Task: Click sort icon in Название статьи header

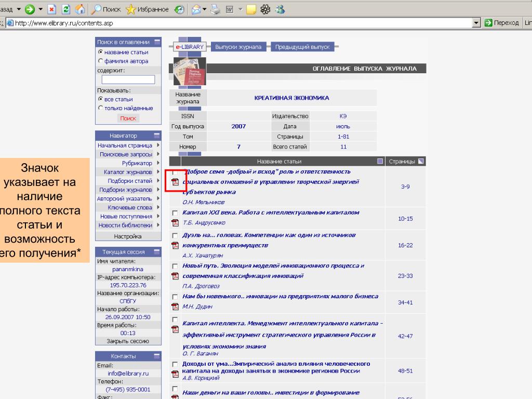Action: [380, 161]
